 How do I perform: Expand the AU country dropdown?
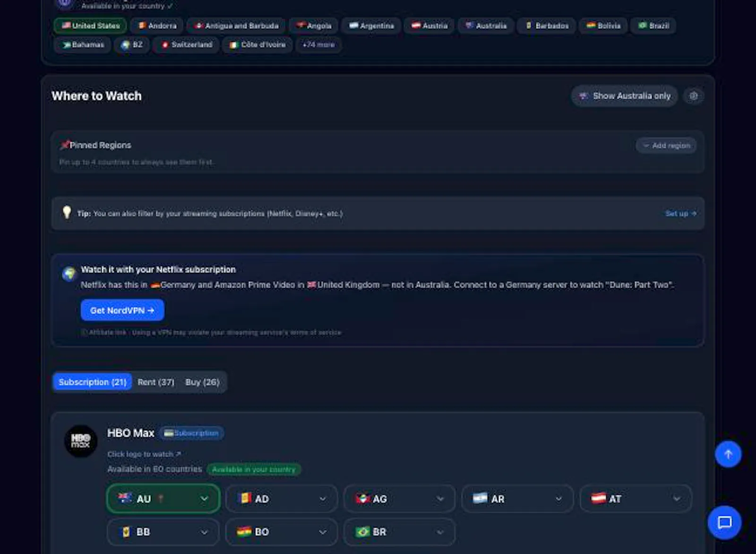click(163, 499)
